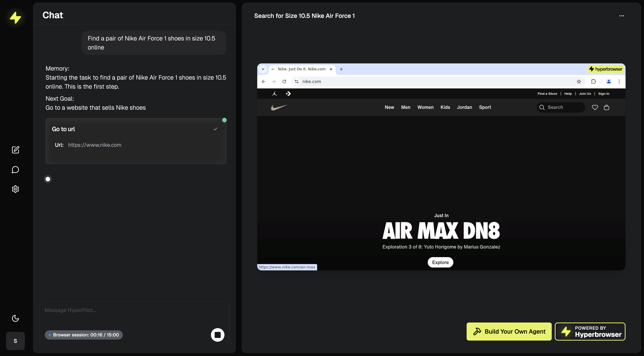
Task: Collapse the Go to url step card
Action: (215, 129)
